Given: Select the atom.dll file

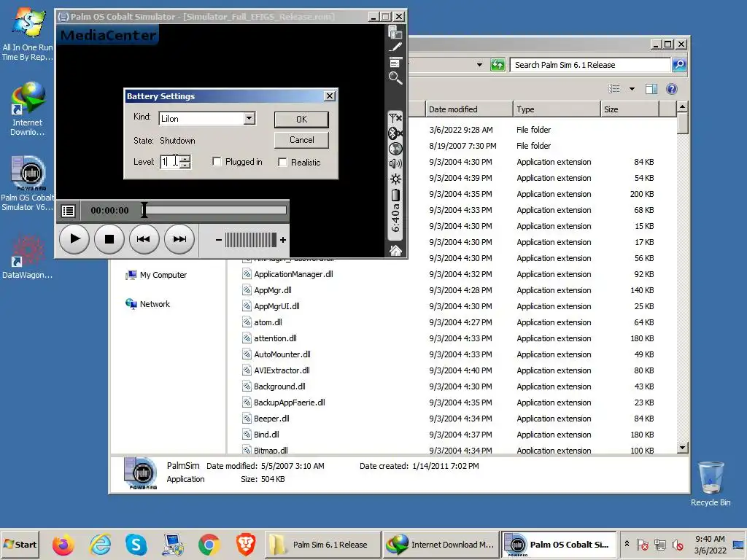Looking at the screenshot, I should [268, 322].
